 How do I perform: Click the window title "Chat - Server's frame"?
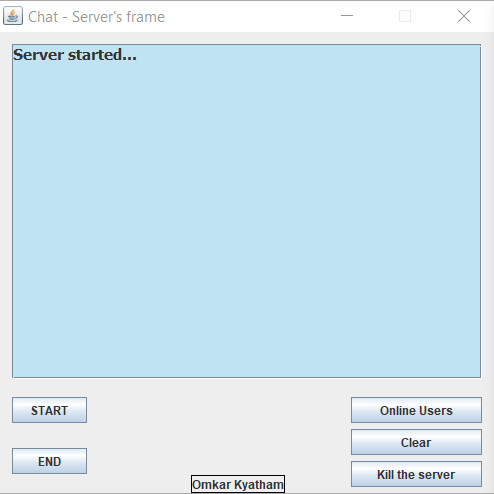96,17
